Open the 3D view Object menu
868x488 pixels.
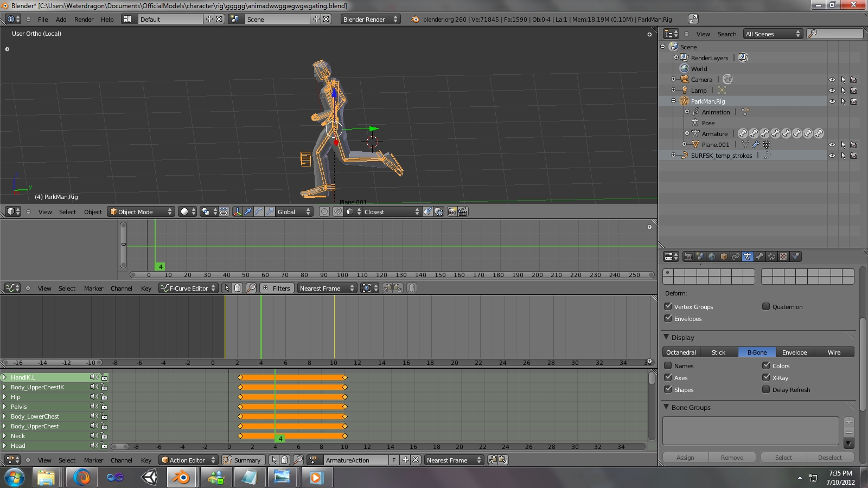point(93,211)
